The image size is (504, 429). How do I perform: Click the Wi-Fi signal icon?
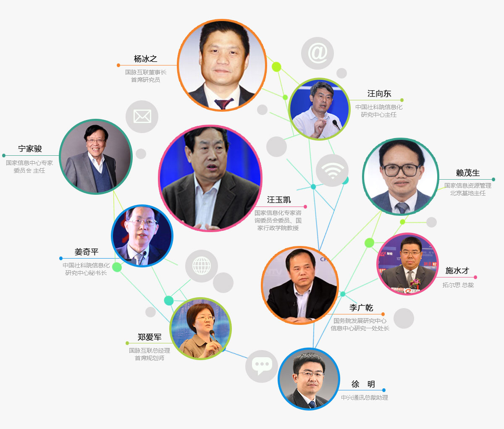pyautogui.click(x=332, y=170)
